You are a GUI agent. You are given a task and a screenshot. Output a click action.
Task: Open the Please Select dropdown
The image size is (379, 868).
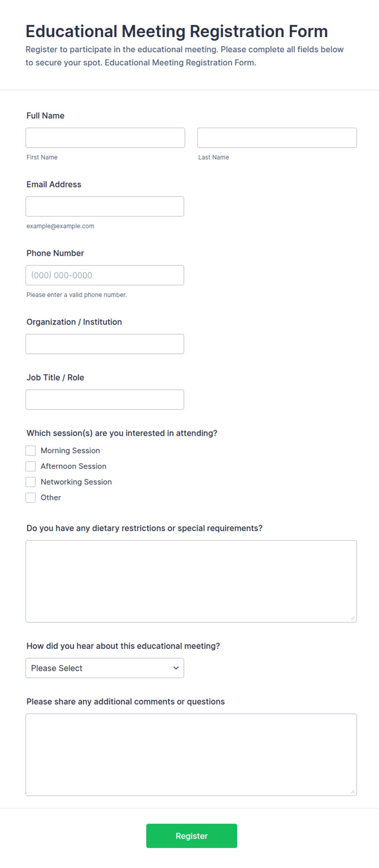[x=105, y=668]
